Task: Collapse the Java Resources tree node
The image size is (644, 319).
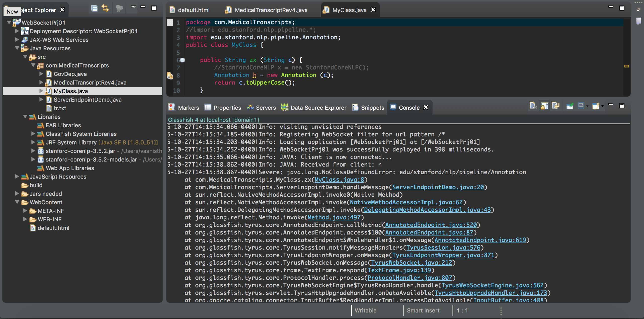Action: pos(17,48)
